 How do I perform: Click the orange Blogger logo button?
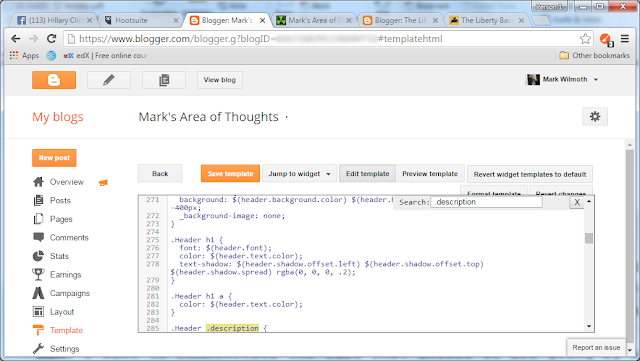coord(54,80)
